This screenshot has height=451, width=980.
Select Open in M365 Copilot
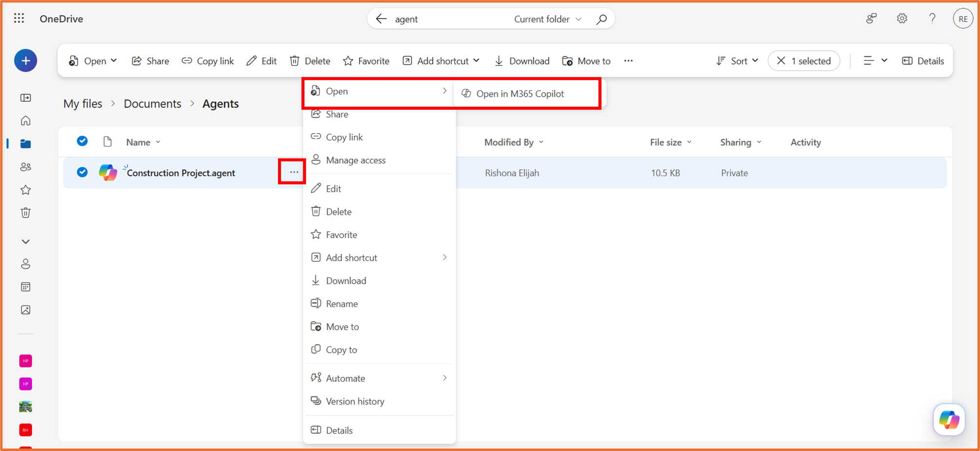tap(527, 94)
